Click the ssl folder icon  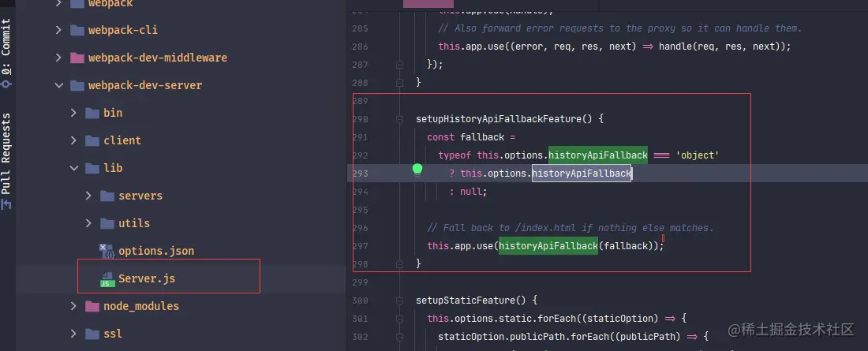92,334
